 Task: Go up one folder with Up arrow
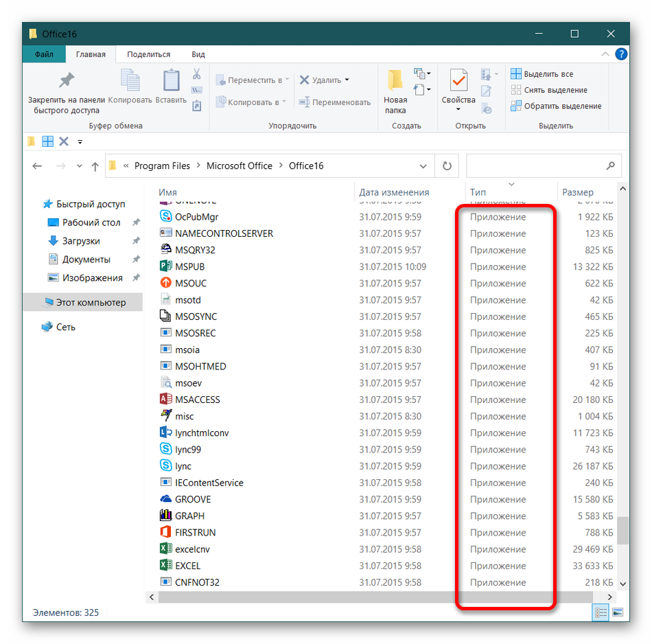(x=95, y=166)
